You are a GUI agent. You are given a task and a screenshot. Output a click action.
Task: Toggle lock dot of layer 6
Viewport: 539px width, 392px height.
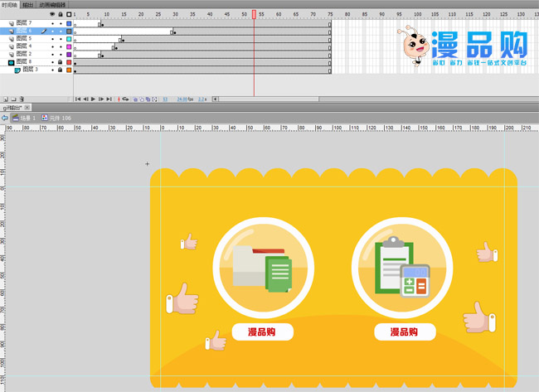(x=61, y=31)
